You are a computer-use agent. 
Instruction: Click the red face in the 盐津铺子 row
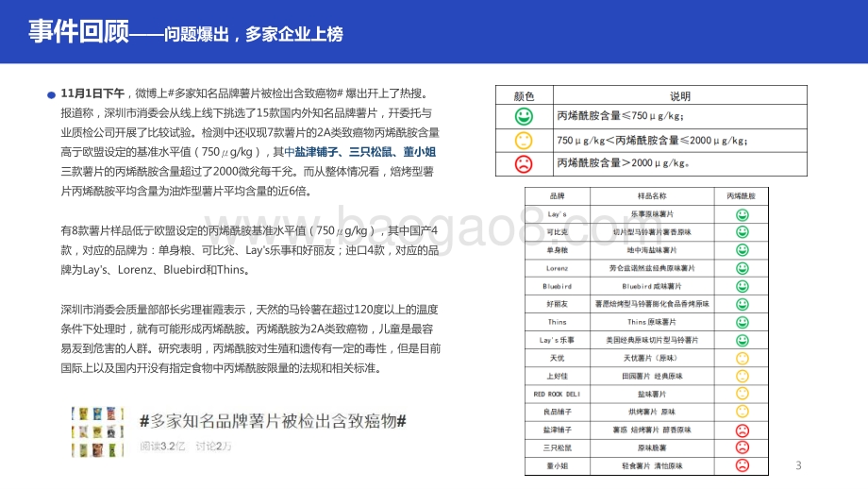pyautogui.click(x=743, y=430)
